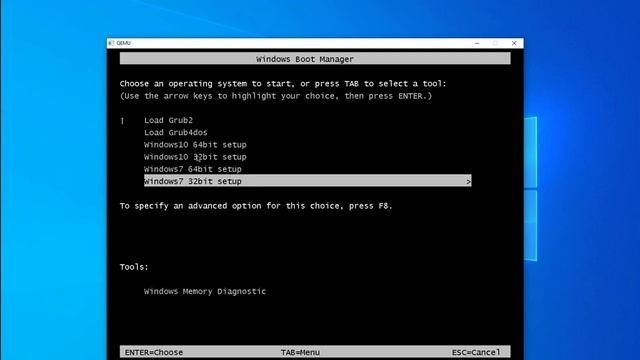Screen dimensions: 640x360
Task: Close the QEMU window
Action: coord(514,43)
